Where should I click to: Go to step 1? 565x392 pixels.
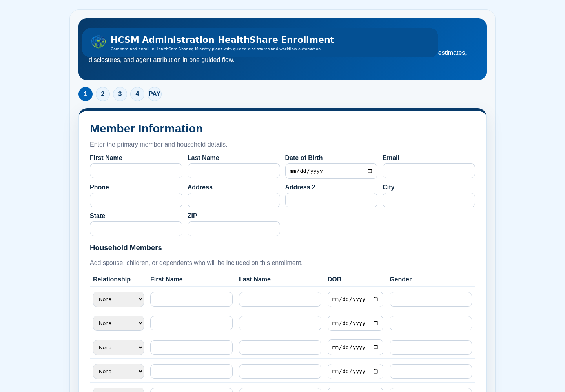(86, 94)
